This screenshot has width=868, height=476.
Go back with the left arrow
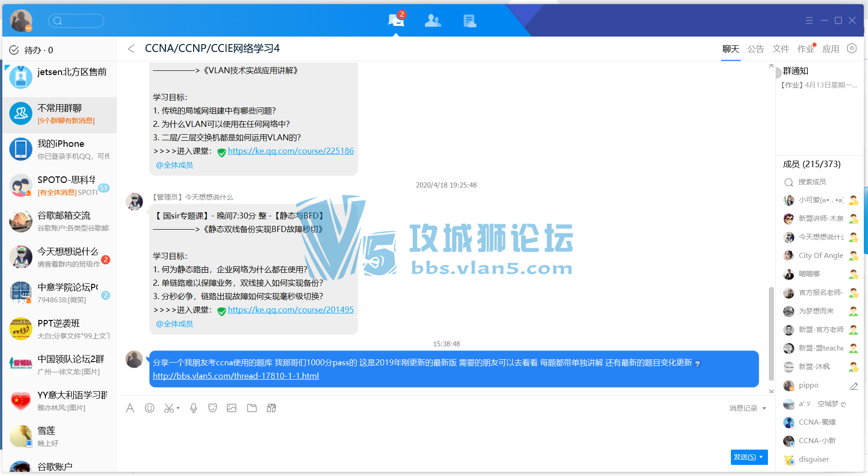pyautogui.click(x=131, y=49)
